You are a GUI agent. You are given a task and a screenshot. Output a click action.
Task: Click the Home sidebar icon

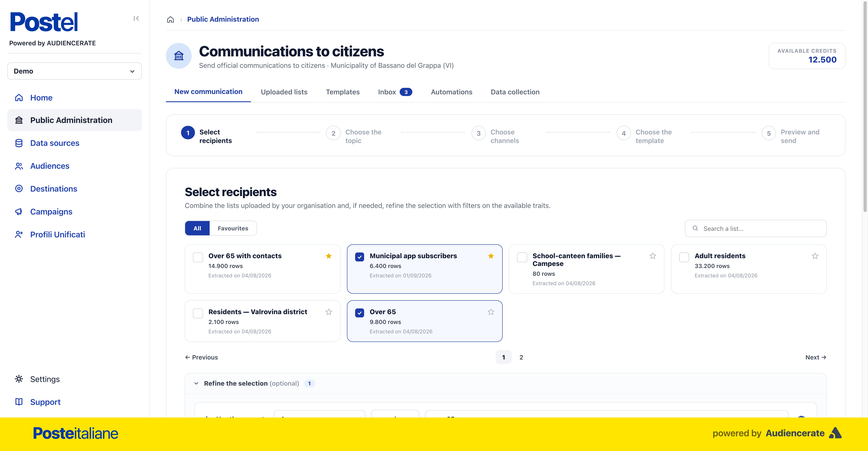(19, 98)
